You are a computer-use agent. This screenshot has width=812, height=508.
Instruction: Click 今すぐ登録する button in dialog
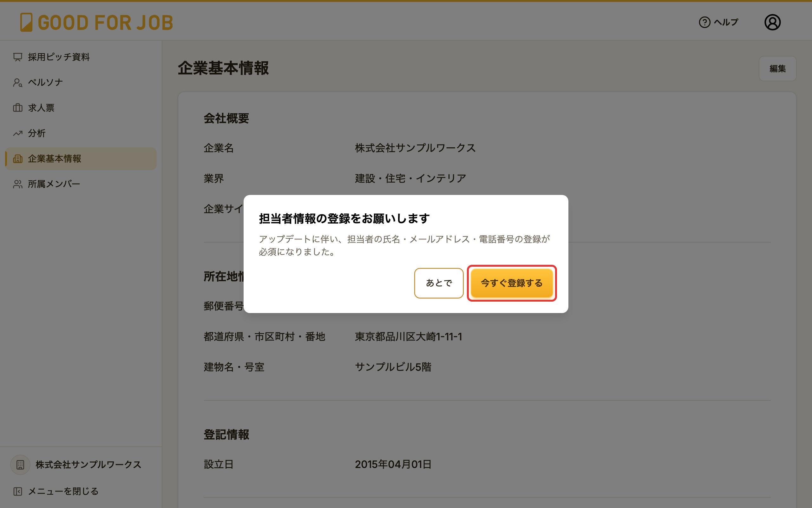512,283
